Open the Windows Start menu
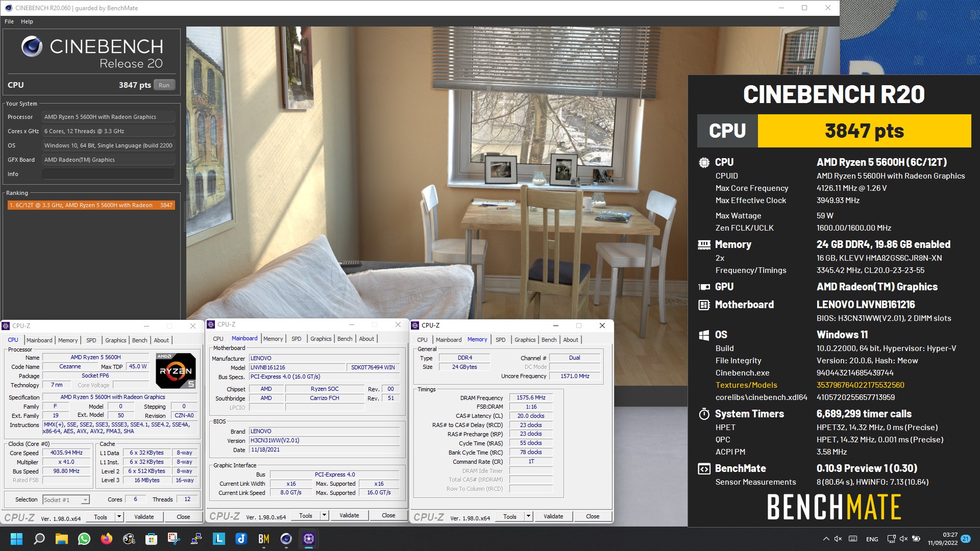The height and width of the screenshot is (551, 980). (x=16, y=539)
